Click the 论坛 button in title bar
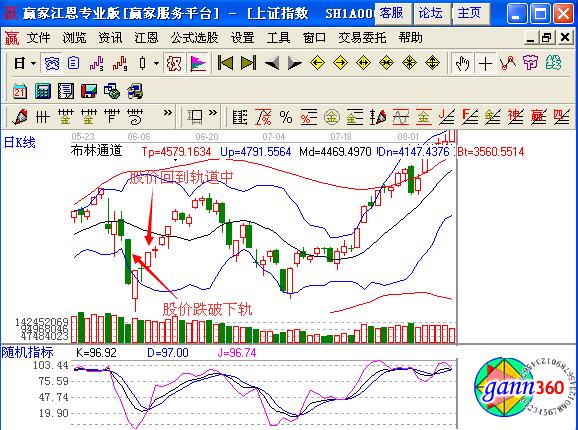Image resolution: width=578 pixels, height=430 pixels. 430,13
